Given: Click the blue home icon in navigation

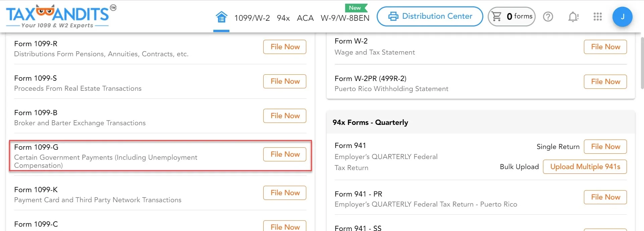Looking at the screenshot, I should (x=221, y=17).
